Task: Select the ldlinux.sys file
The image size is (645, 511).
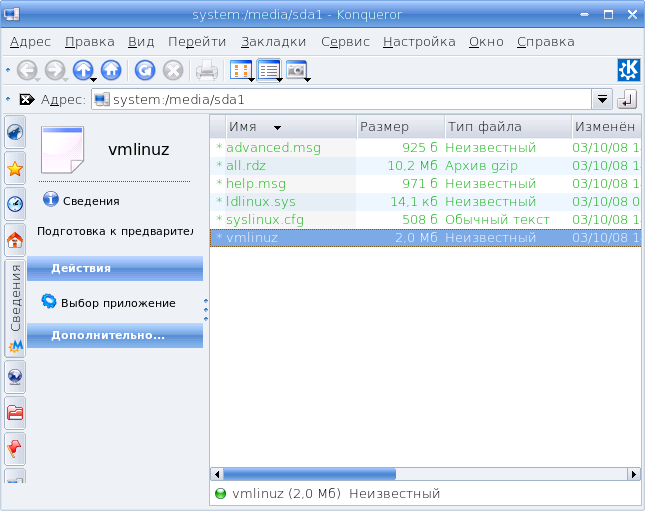Action: pos(260,202)
